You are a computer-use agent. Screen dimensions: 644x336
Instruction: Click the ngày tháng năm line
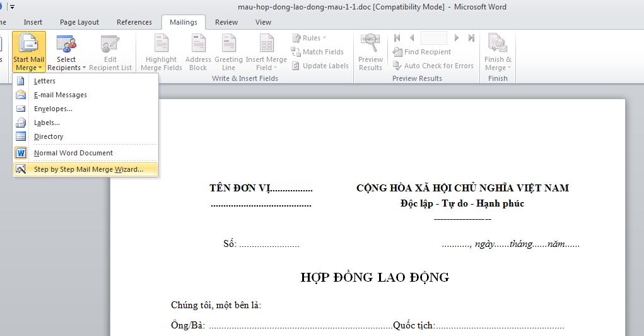coord(510,244)
